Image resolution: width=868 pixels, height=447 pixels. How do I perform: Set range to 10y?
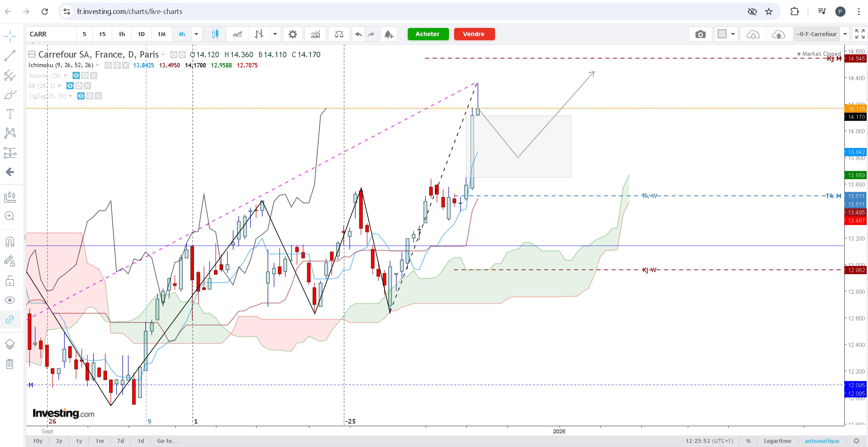[38, 441]
